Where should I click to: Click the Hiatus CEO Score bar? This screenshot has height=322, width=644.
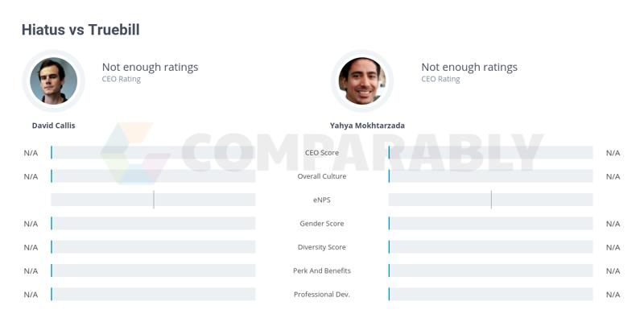[x=153, y=152]
